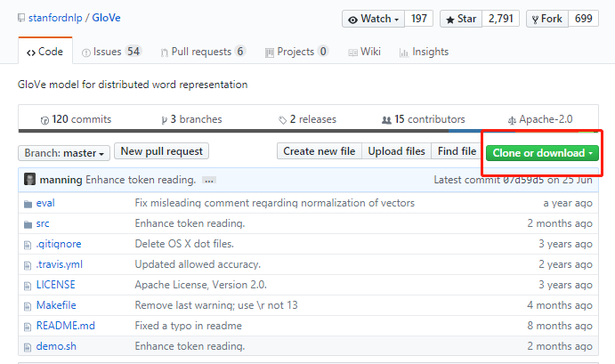Switch to the Code tab
Viewport: 615px width, 364px height.
click(45, 52)
